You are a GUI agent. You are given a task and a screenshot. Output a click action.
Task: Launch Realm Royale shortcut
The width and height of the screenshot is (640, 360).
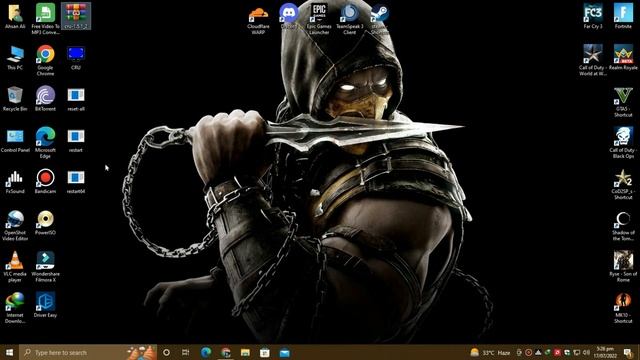tap(623, 58)
